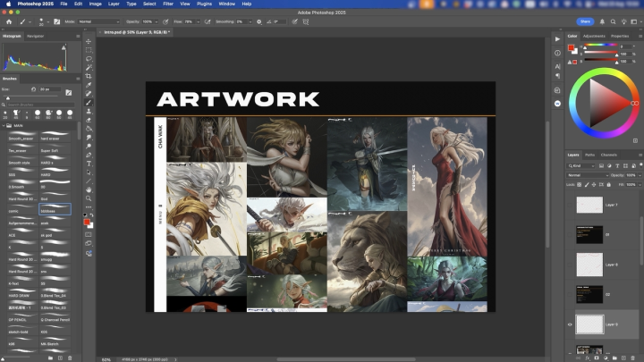Image resolution: width=644 pixels, height=362 pixels.
Task: Select the 'HARD DRAW' brush preset
Action: coord(22,293)
